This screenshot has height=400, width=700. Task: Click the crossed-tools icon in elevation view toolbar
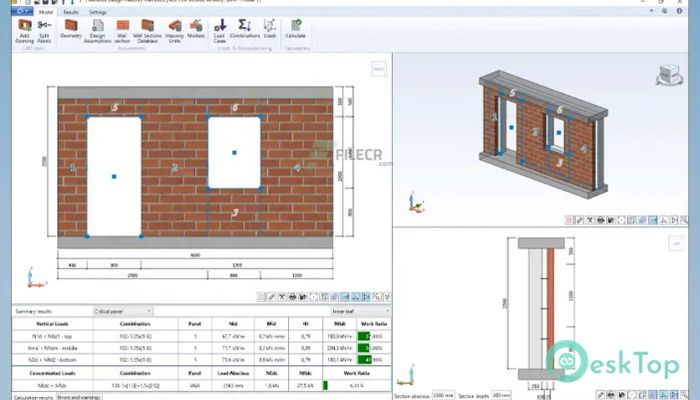tap(282, 297)
